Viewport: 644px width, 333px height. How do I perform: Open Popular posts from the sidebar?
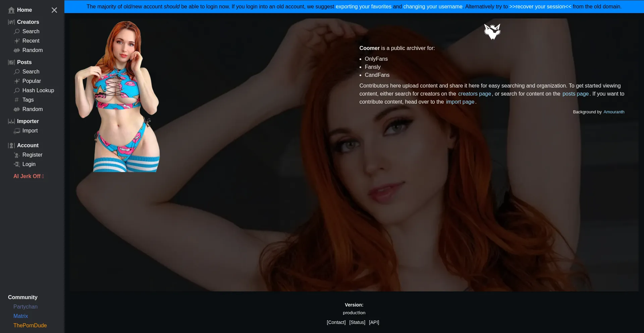click(32, 81)
